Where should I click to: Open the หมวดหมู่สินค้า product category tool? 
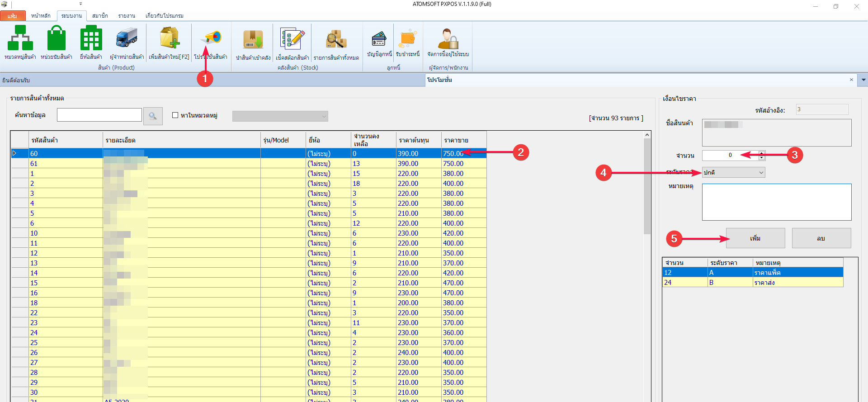tap(20, 43)
